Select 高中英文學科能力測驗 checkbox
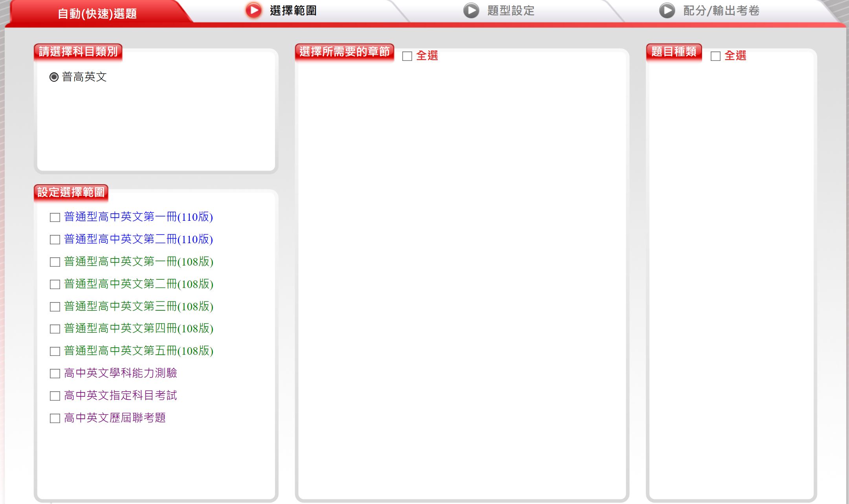This screenshot has height=504, width=849. (55, 374)
